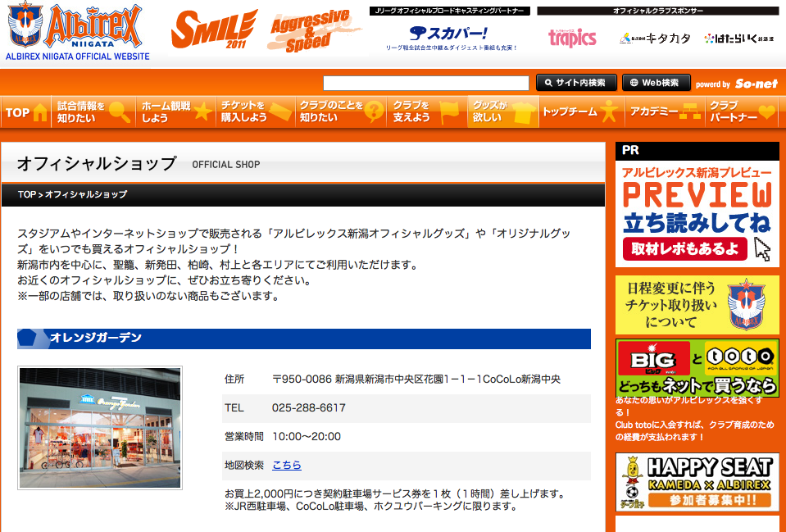Click the heart icon on クラブパートナー

(766, 111)
